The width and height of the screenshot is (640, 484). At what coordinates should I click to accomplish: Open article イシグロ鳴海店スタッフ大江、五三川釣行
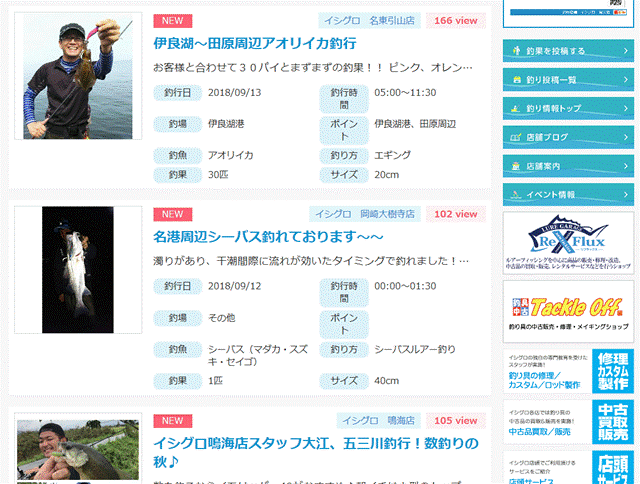(x=316, y=453)
